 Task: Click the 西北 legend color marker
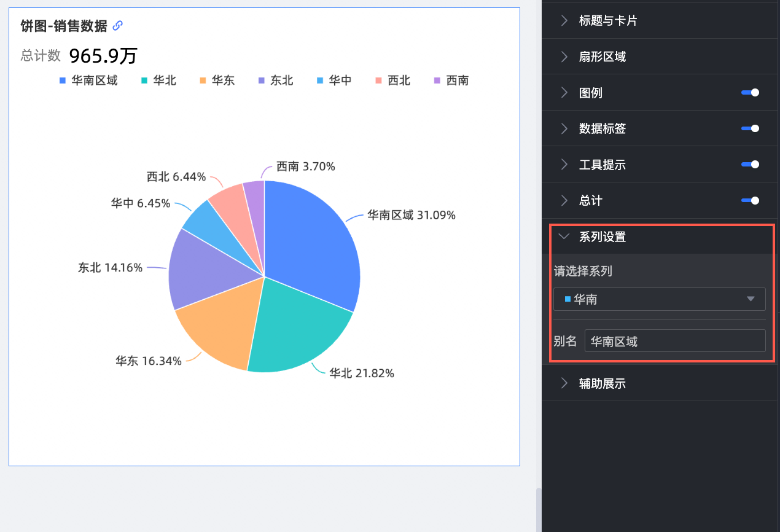click(x=378, y=80)
